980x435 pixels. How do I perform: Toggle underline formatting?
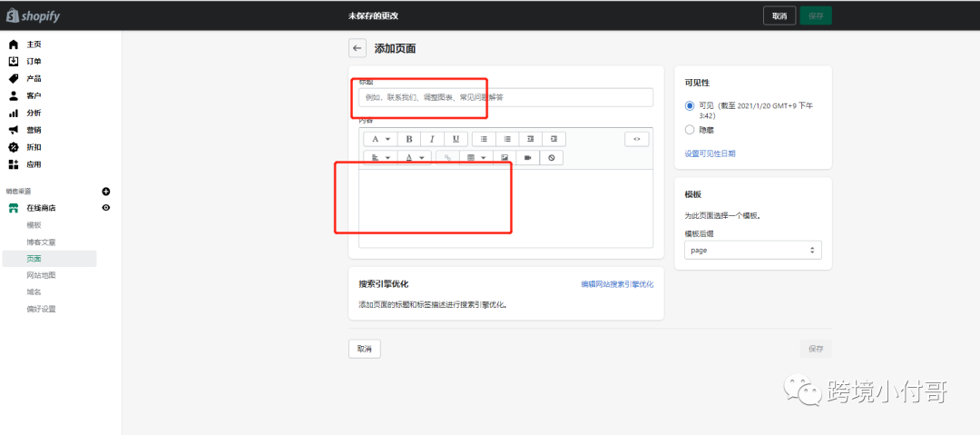[x=456, y=139]
